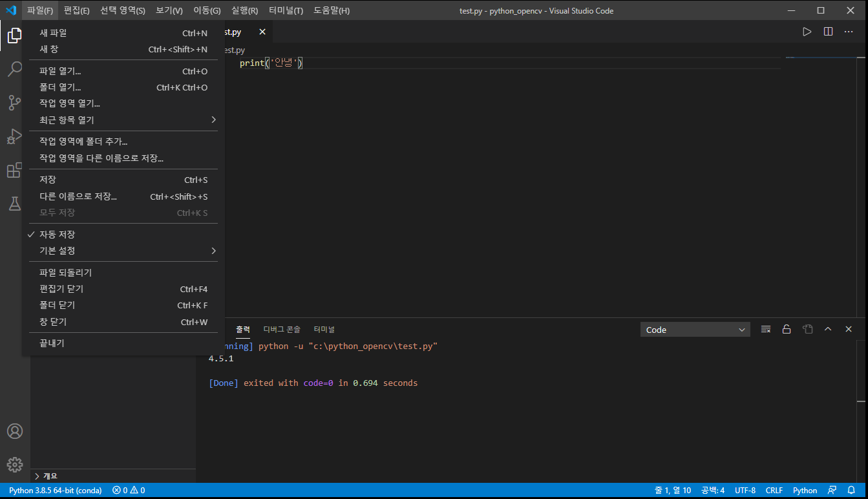The image size is (868, 499).
Task: Switch to the 디버그 콘솔 tab
Action: point(282,330)
